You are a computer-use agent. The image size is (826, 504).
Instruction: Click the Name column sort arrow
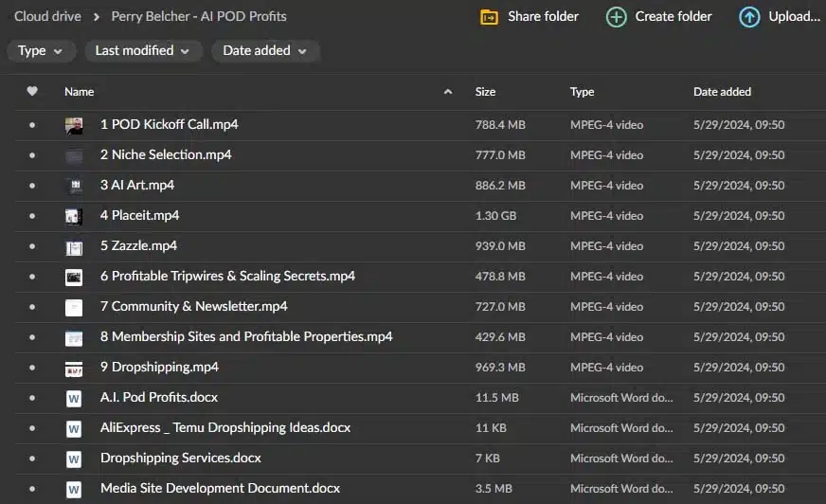pyautogui.click(x=448, y=92)
